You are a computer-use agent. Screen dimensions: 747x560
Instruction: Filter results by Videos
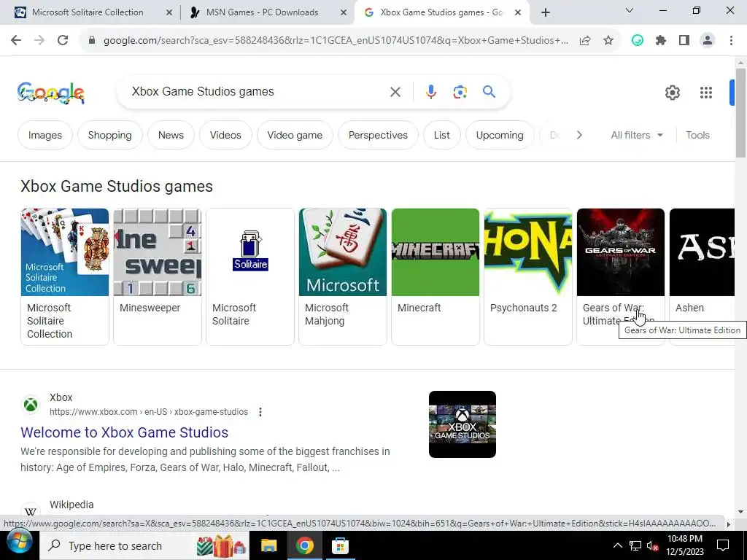pyautogui.click(x=225, y=135)
